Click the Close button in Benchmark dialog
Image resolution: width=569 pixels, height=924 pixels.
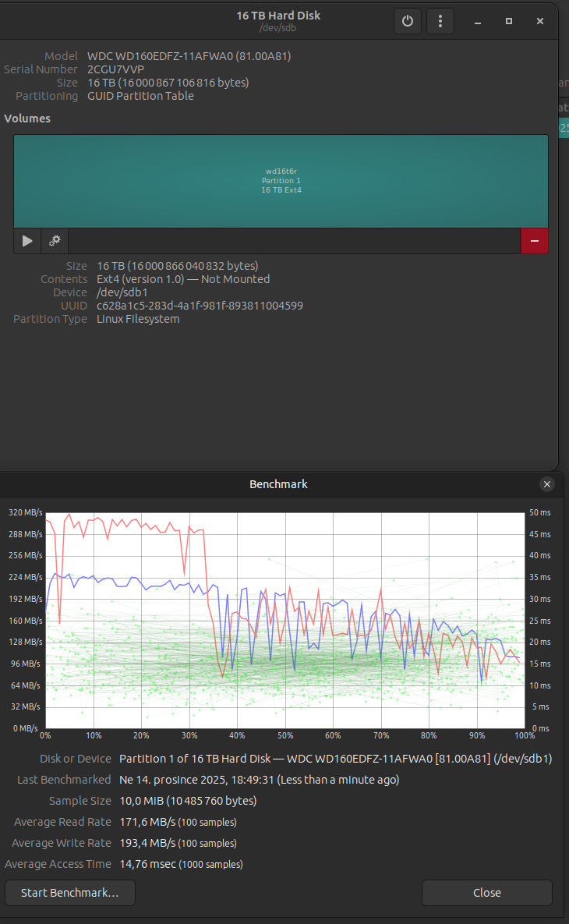click(487, 893)
